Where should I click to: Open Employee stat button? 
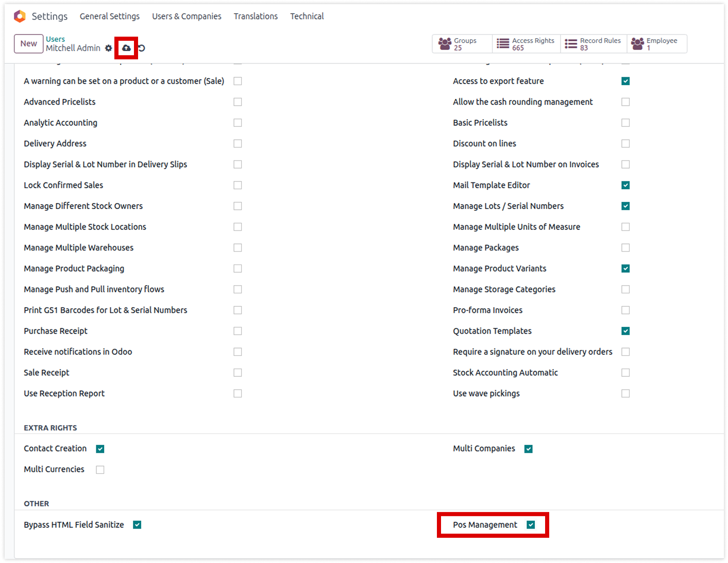(x=656, y=44)
